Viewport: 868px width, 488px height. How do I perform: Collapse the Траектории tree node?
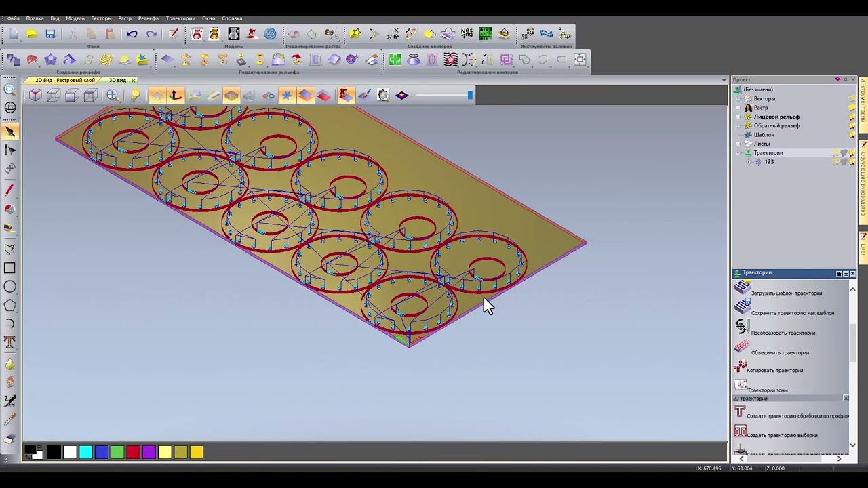738,153
